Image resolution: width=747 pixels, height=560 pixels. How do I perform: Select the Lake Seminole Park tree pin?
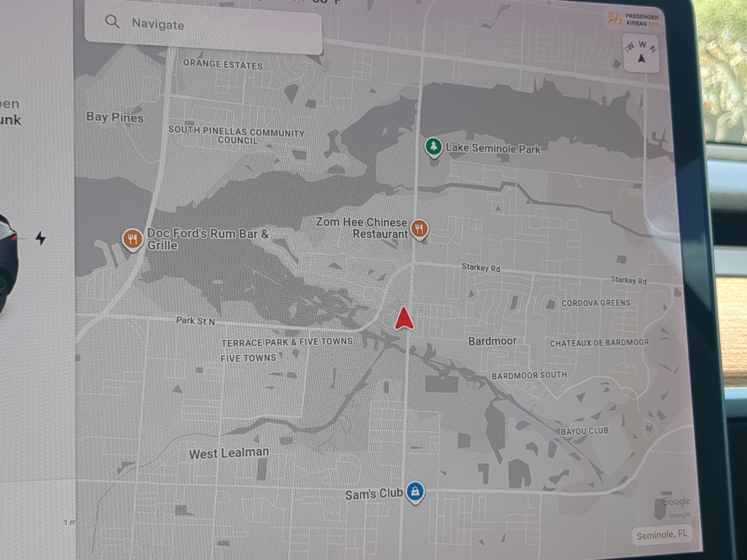[433, 147]
